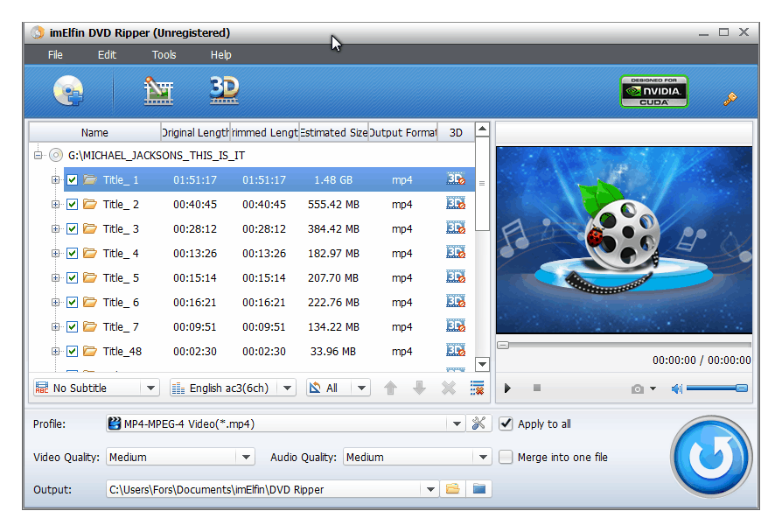The width and height of the screenshot is (782, 532).
Task: Click the Output Format column header
Action: 402,132
